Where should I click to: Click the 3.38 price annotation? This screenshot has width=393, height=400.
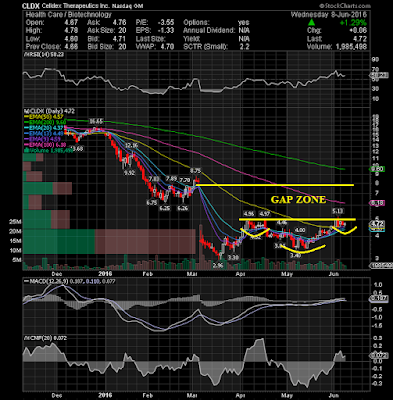(x=233, y=258)
